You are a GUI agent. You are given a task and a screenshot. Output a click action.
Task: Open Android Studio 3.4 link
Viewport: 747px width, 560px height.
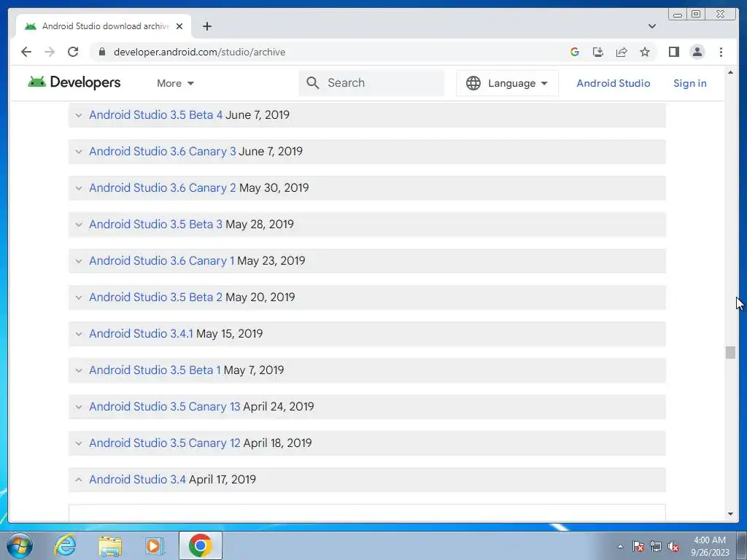point(137,479)
